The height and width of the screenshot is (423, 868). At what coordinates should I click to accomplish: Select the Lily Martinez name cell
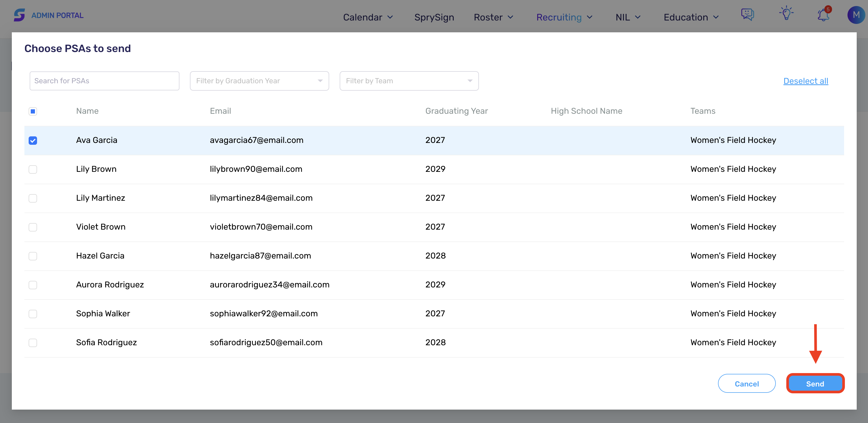[100, 198]
